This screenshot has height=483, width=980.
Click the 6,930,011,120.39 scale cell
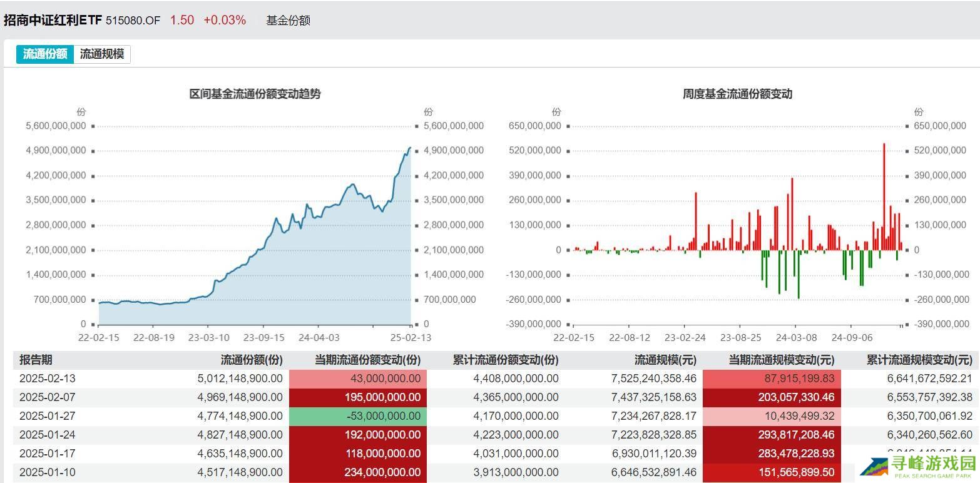pos(654,454)
